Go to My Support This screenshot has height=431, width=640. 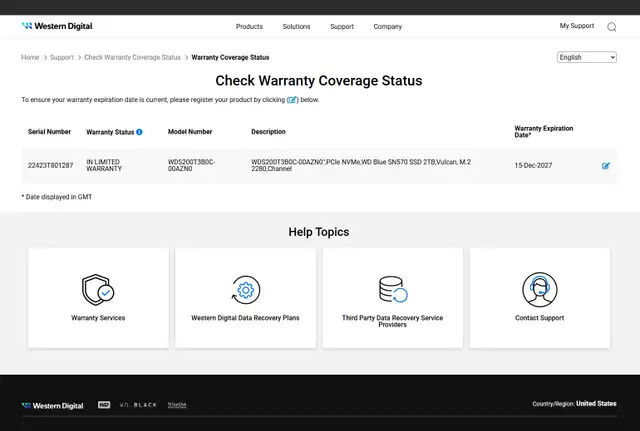(577, 26)
